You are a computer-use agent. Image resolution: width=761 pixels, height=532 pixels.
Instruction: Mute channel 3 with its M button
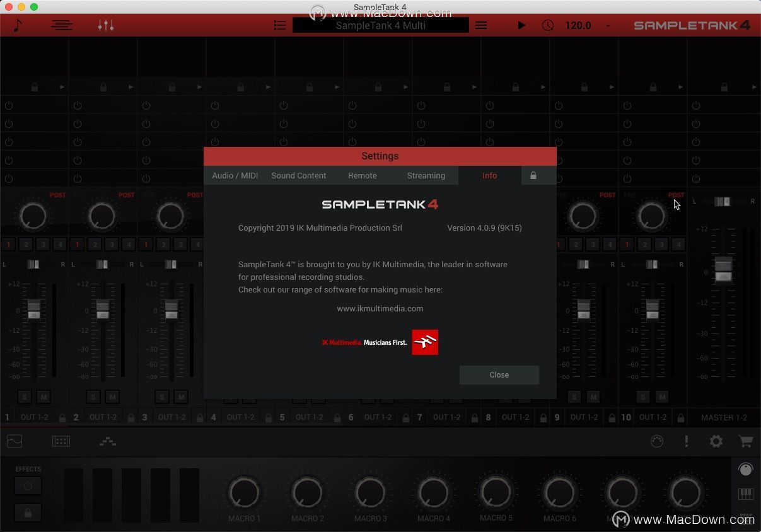point(181,396)
